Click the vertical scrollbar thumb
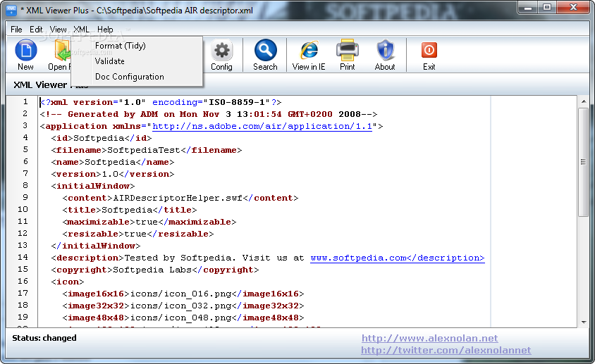The image size is (595, 364). coord(584,162)
